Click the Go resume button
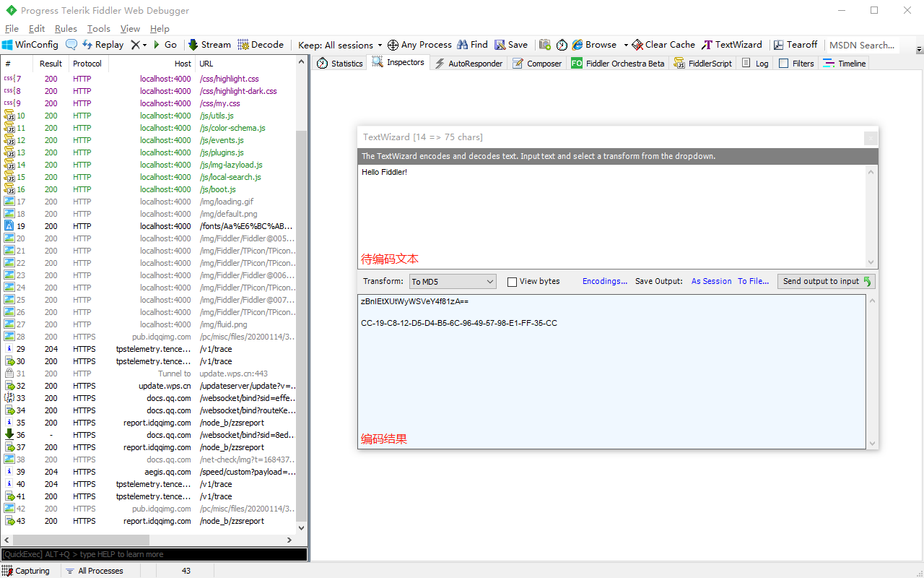The image size is (924, 578). point(165,45)
